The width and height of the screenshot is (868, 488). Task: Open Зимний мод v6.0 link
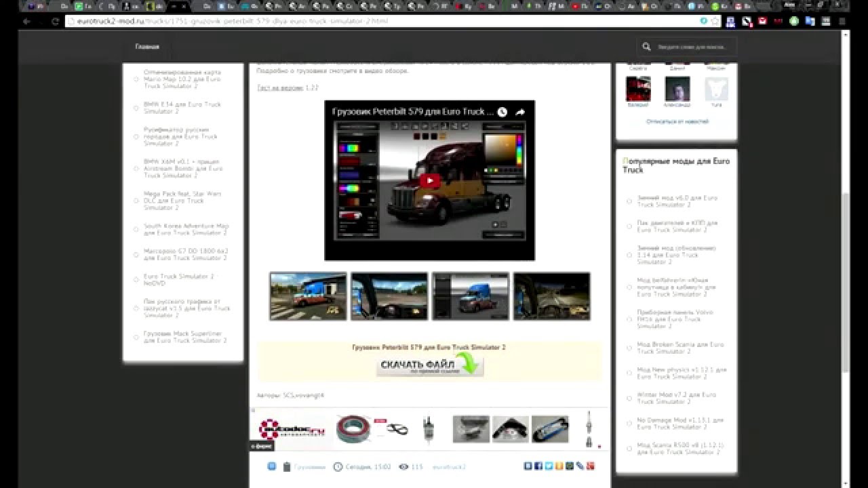(x=677, y=201)
